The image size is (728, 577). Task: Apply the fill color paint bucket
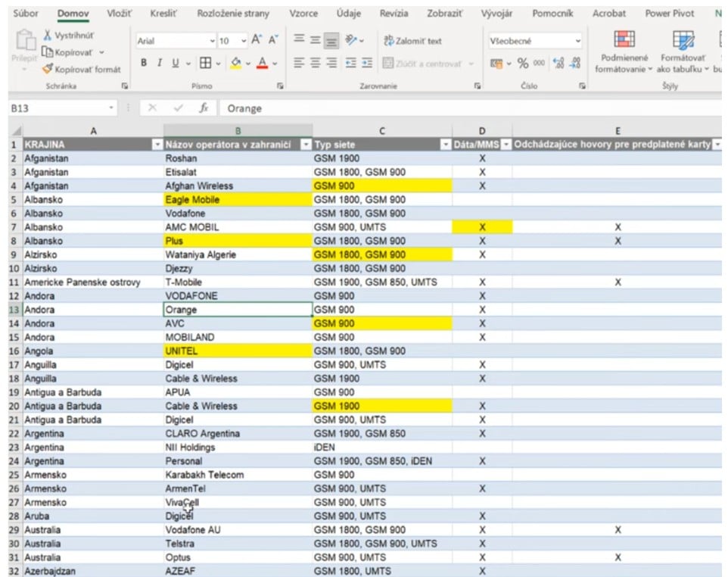236,63
